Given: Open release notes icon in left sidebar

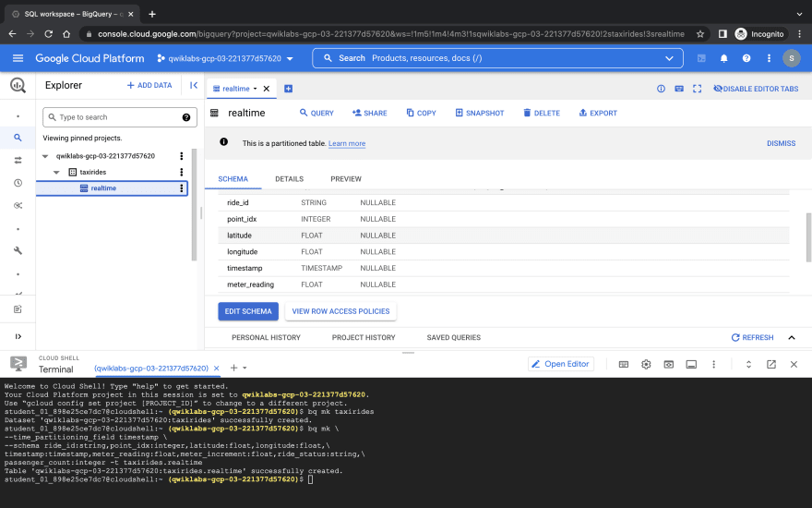Looking at the screenshot, I should (18, 308).
